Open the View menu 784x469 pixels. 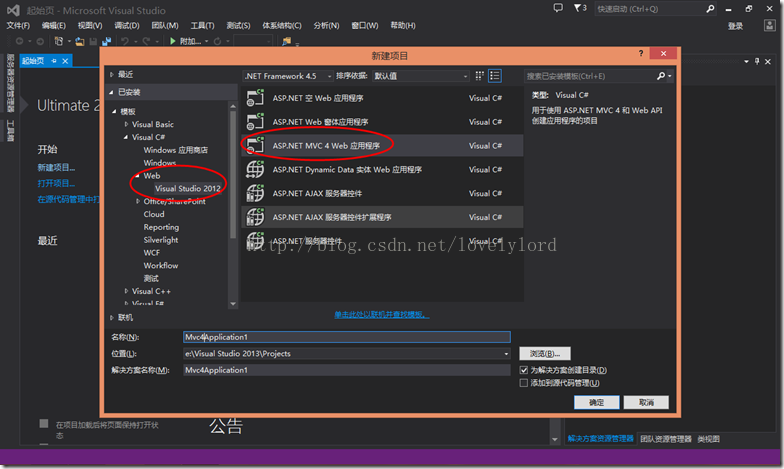90,26
